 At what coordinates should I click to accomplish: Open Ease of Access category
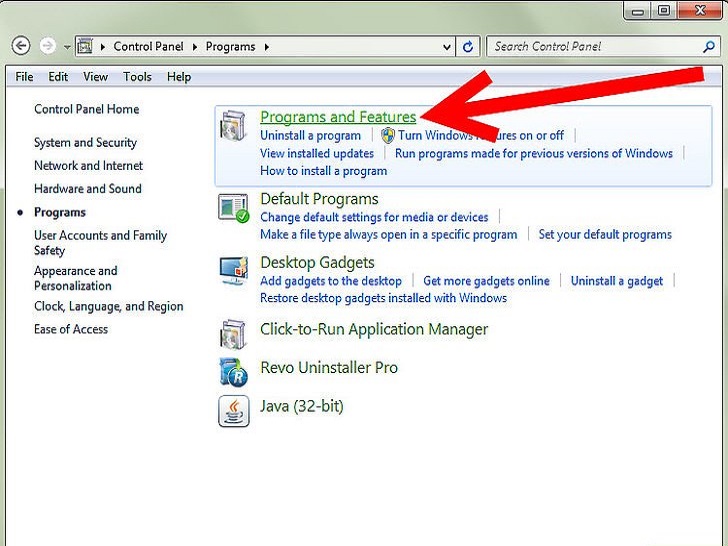tap(71, 329)
